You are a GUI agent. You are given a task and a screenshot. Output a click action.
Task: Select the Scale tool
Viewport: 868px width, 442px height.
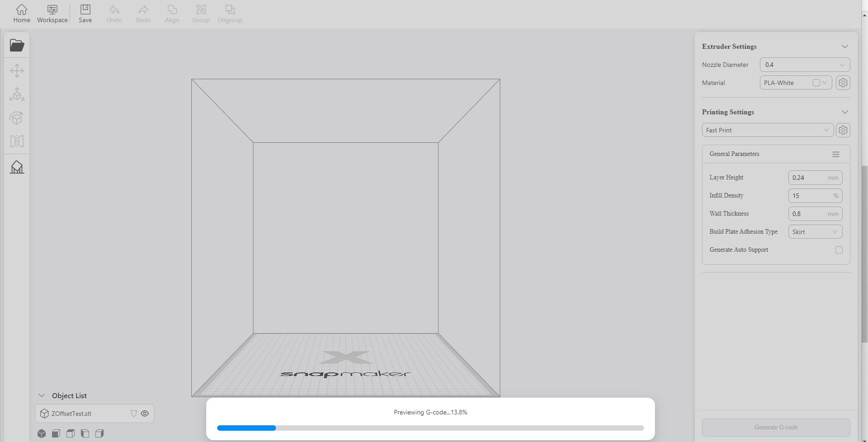click(17, 94)
